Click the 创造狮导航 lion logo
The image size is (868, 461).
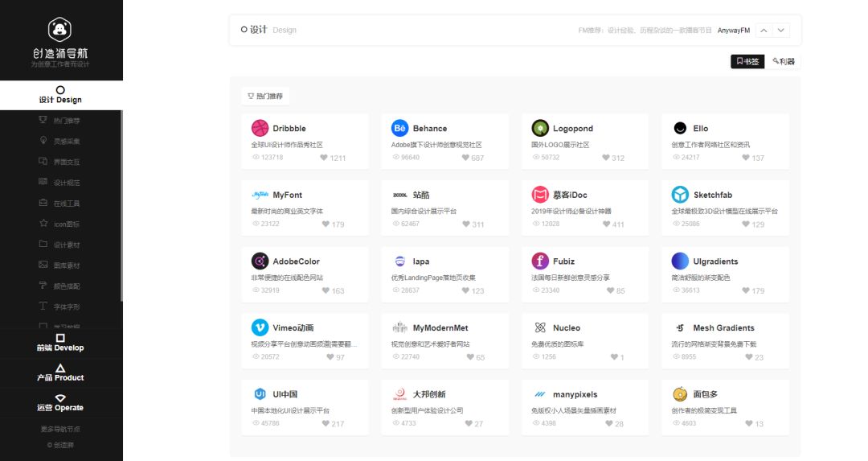click(59, 30)
